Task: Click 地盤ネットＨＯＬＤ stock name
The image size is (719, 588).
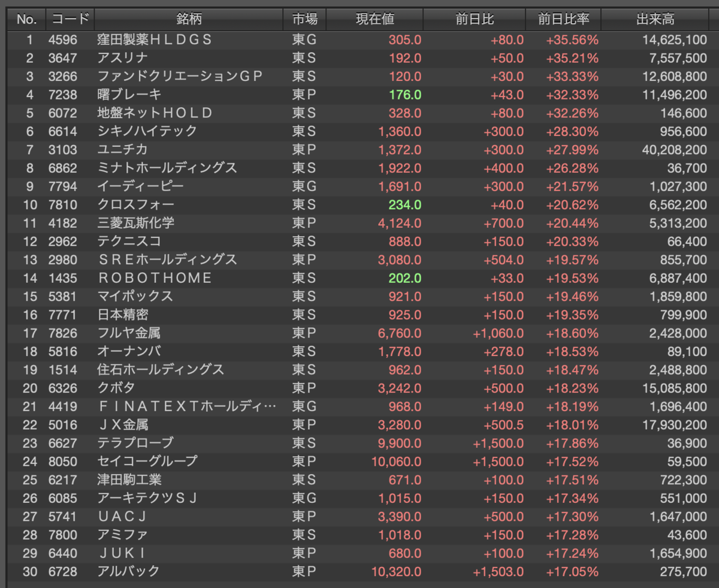Action: click(x=155, y=113)
